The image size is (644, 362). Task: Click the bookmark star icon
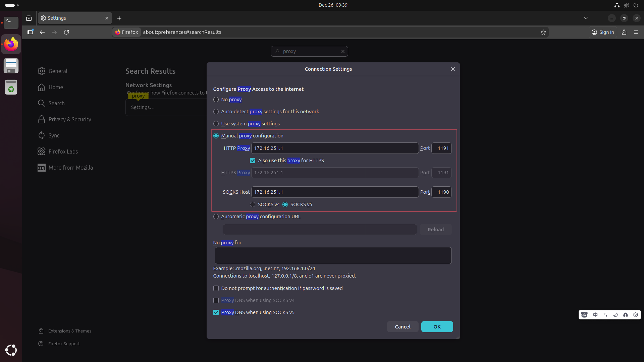pyautogui.click(x=543, y=32)
